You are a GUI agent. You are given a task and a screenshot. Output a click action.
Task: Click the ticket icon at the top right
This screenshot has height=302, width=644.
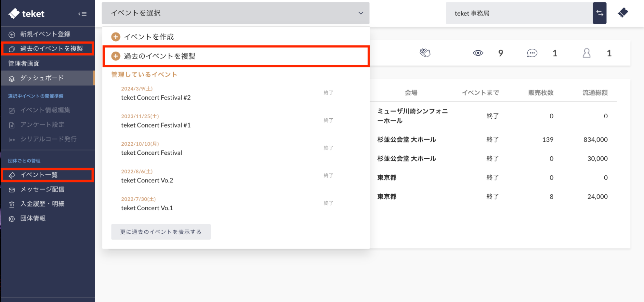pos(623,13)
